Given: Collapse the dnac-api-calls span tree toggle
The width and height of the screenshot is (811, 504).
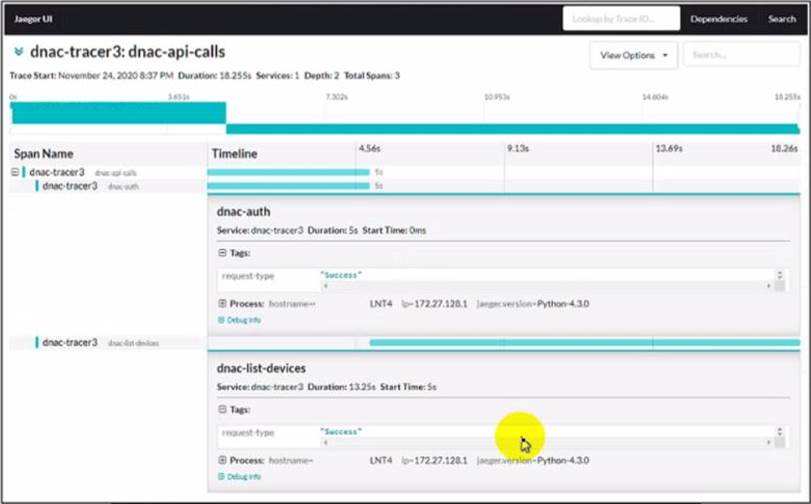Looking at the screenshot, I should (15, 172).
